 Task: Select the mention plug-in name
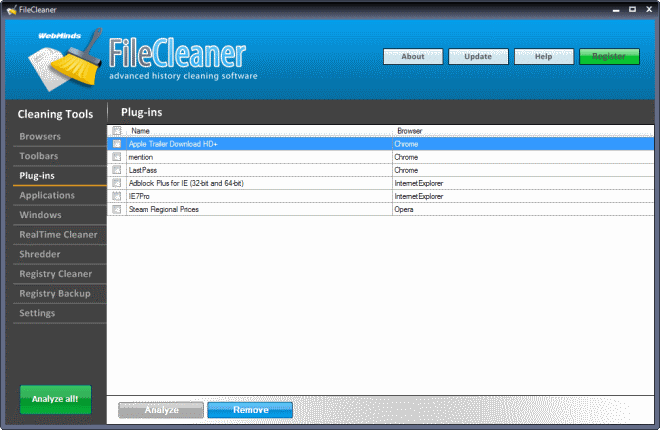click(x=141, y=157)
